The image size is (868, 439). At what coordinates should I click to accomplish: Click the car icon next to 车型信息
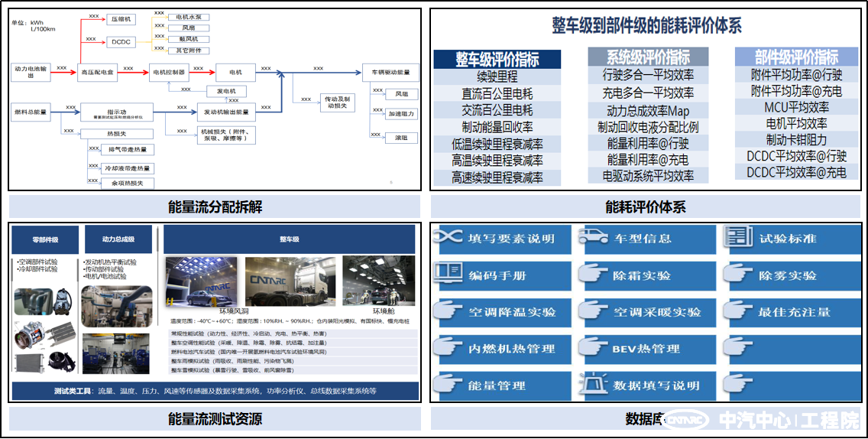click(x=593, y=238)
